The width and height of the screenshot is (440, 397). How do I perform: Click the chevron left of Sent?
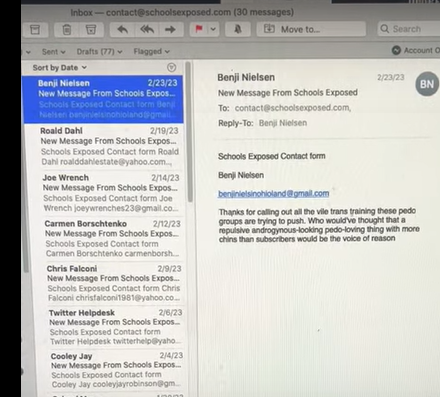28,52
